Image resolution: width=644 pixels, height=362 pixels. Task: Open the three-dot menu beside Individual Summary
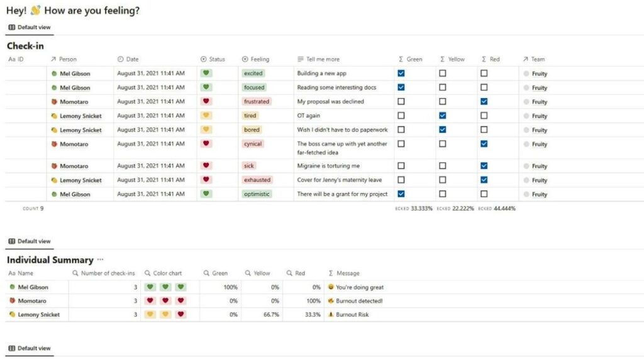coord(101,260)
